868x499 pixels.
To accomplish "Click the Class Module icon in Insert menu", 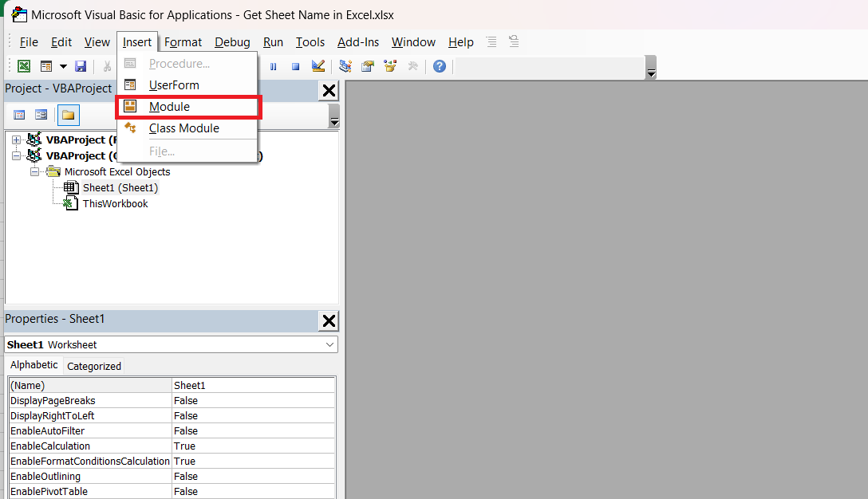I will tap(130, 128).
